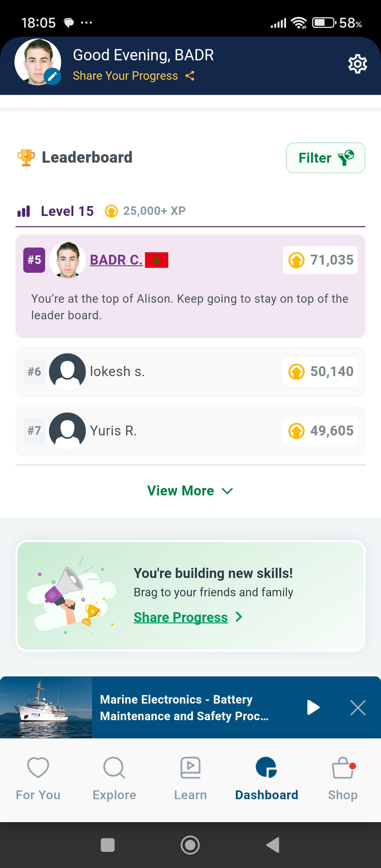Expand the leaderboard with View More
This screenshot has height=868, width=381.
[x=190, y=491]
